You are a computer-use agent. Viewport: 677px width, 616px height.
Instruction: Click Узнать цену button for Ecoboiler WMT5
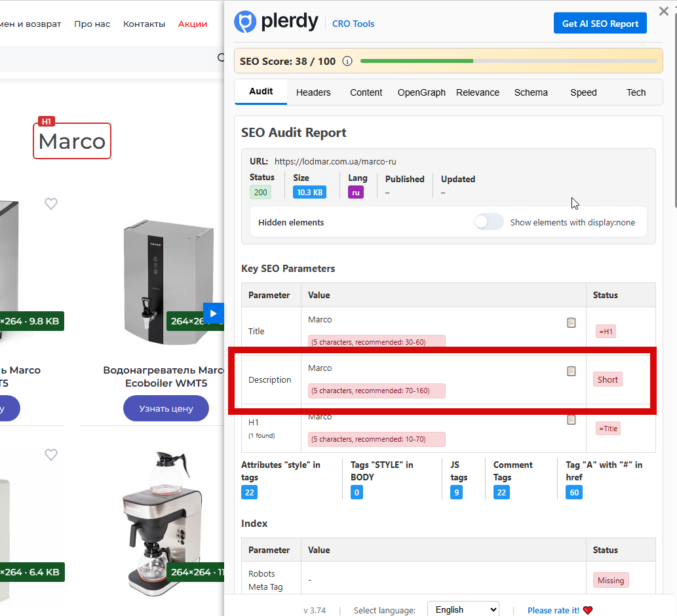(x=166, y=408)
